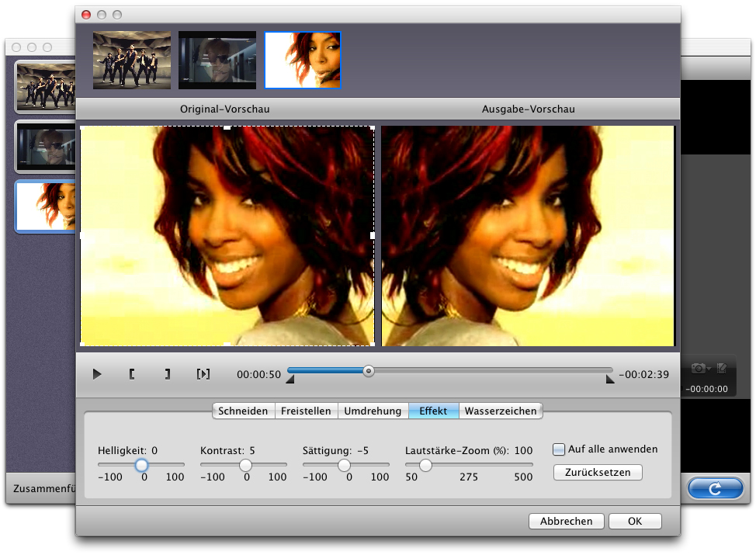This screenshot has height=555, width=756.
Task: Select the Umdrehung tab
Action: click(x=373, y=411)
